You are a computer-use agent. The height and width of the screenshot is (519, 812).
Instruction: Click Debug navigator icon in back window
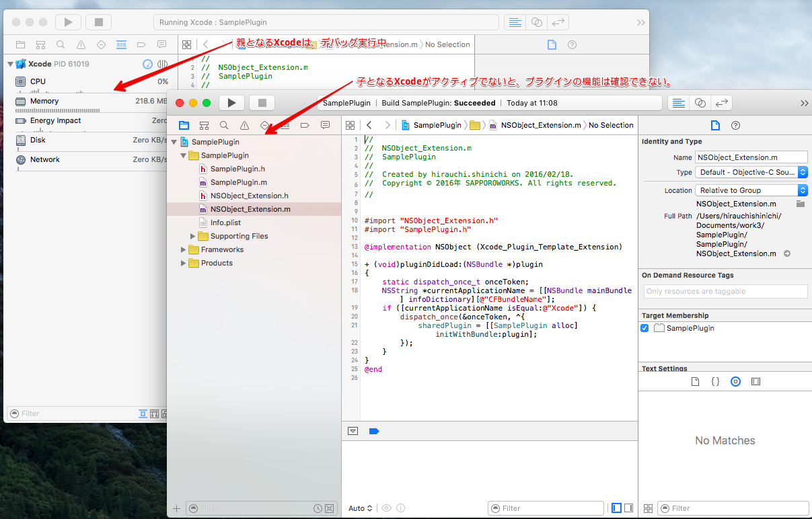[x=121, y=44]
